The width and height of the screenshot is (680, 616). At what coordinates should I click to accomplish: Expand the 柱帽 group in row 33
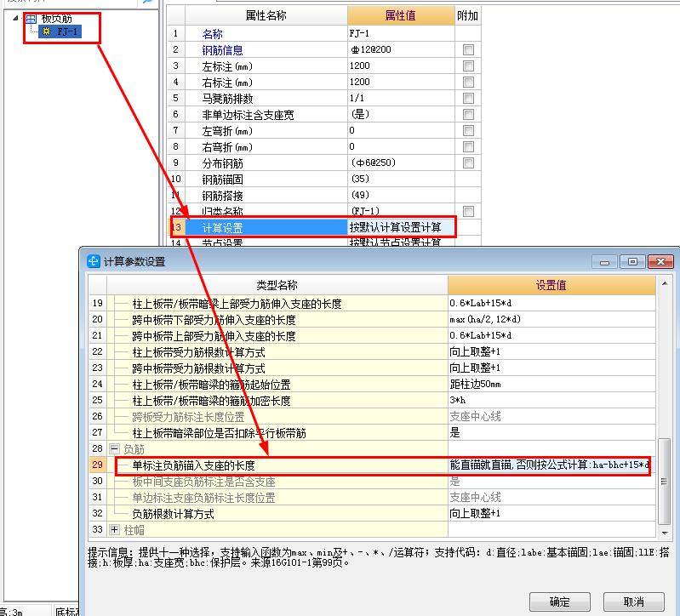[115, 529]
